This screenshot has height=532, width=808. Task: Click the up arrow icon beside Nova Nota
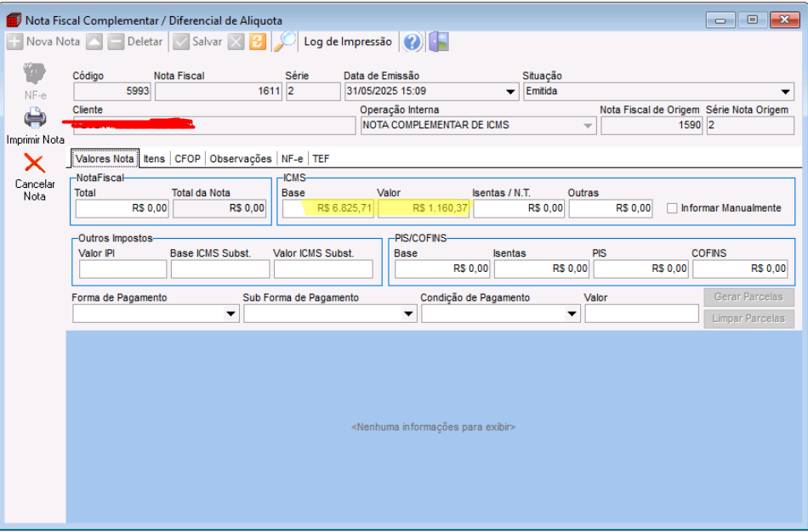click(94, 42)
